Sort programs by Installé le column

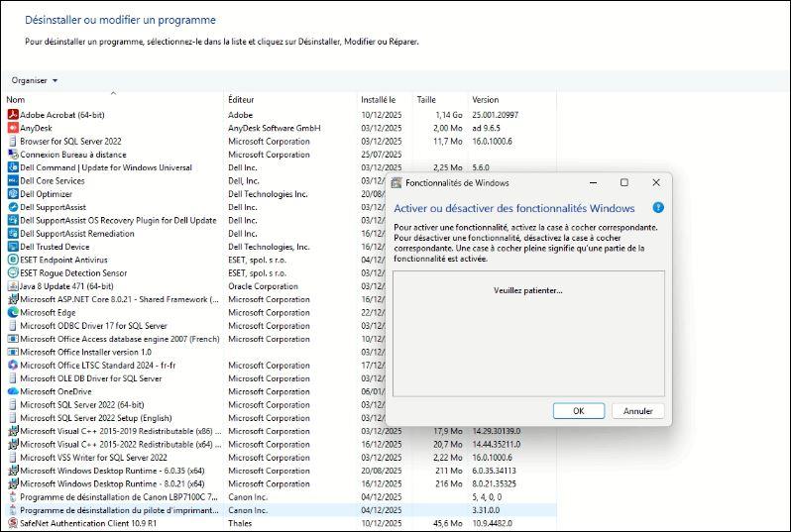point(378,100)
